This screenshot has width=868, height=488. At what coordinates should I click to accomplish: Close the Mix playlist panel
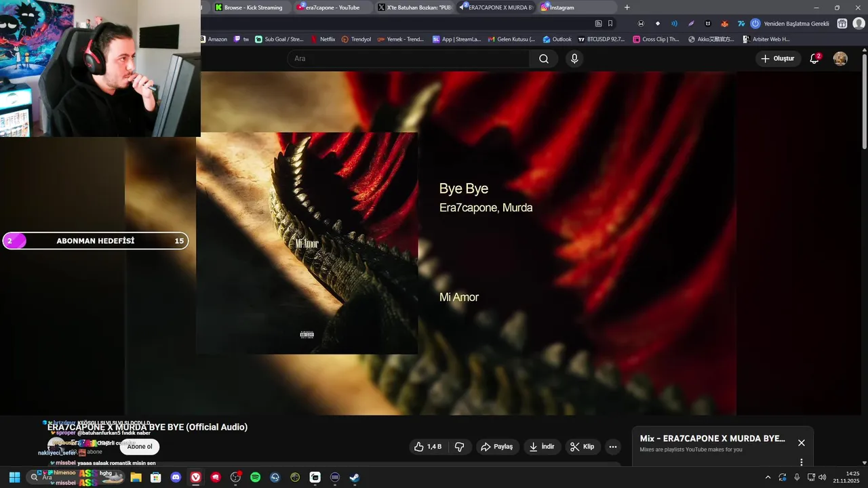pos(801,443)
